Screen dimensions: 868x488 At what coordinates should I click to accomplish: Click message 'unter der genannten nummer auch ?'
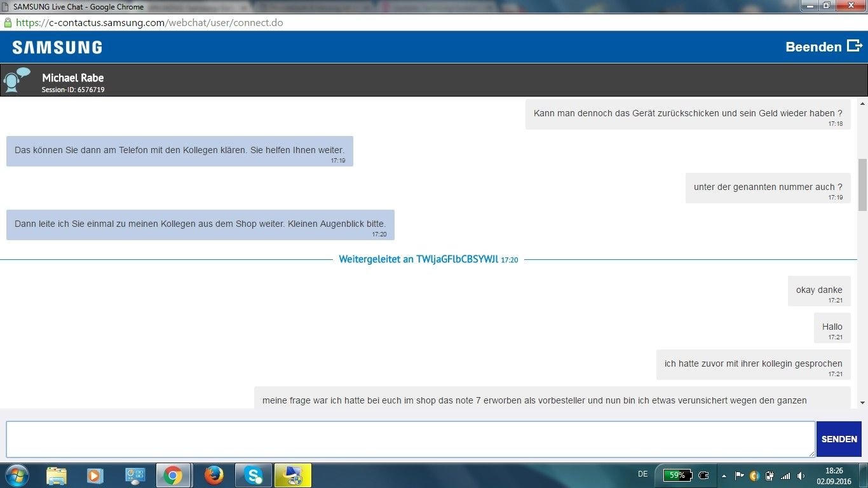tap(768, 188)
